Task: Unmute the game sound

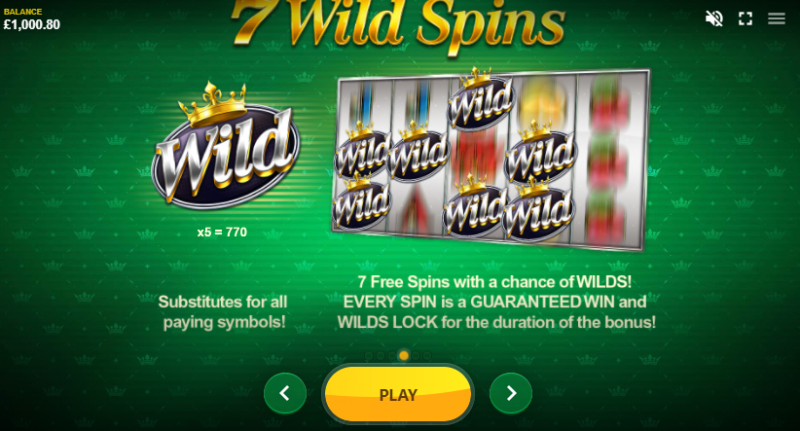Action: pyautogui.click(x=714, y=19)
